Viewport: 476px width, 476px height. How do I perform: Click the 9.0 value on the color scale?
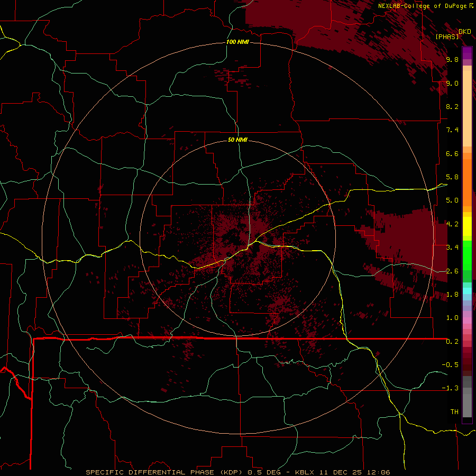pos(452,83)
